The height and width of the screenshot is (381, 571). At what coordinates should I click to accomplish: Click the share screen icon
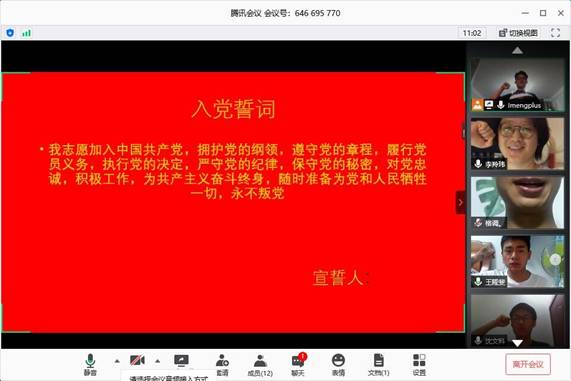(181, 361)
